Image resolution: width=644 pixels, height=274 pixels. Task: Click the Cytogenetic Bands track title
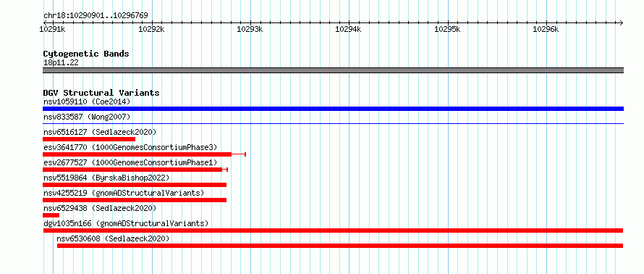(x=86, y=54)
